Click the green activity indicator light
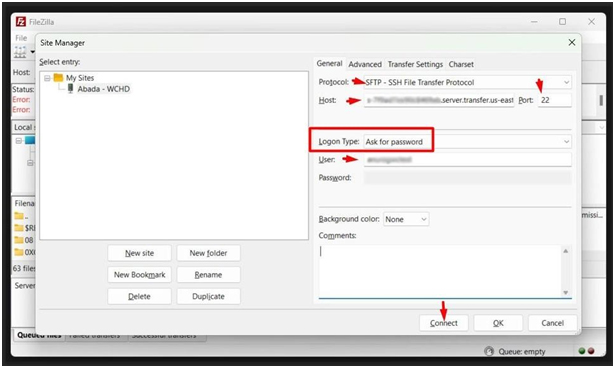 (x=582, y=351)
